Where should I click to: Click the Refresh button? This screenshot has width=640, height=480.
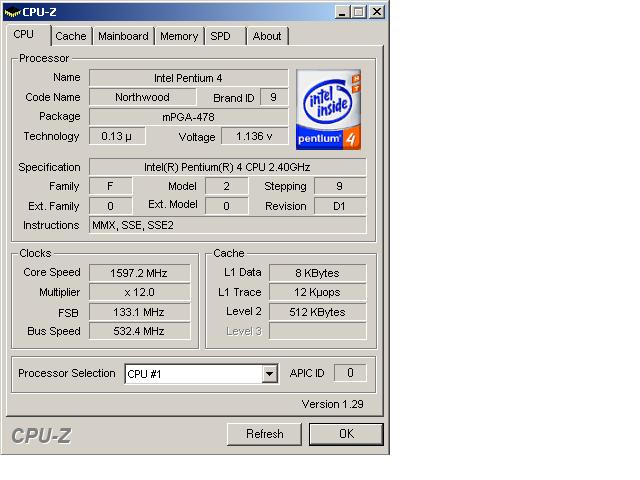264,433
